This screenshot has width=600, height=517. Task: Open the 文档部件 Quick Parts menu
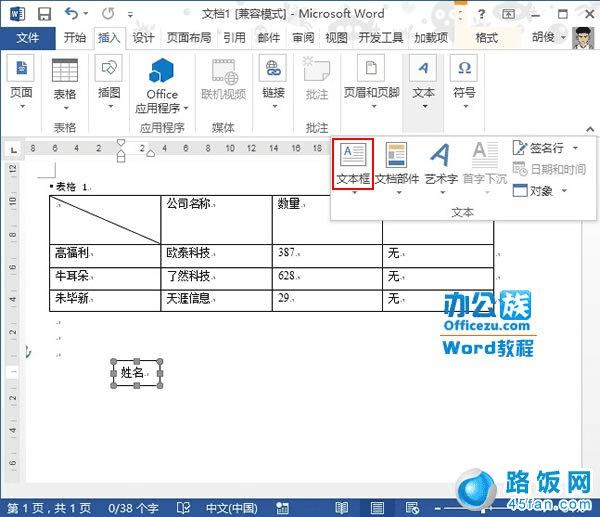[x=397, y=168]
